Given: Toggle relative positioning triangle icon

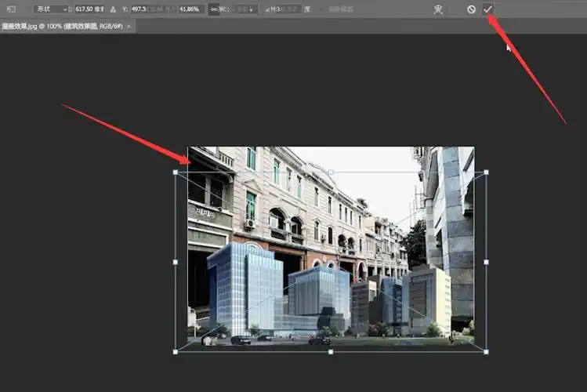Looking at the screenshot, I should tap(112, 9).
